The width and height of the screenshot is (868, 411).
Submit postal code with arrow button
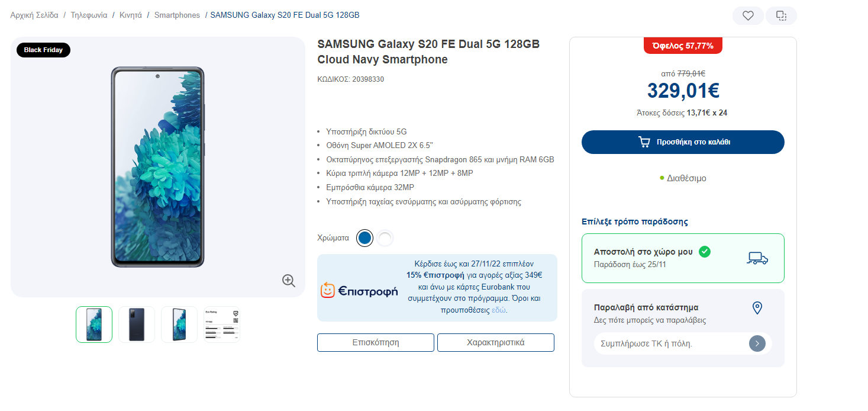(x=757, y=343)
